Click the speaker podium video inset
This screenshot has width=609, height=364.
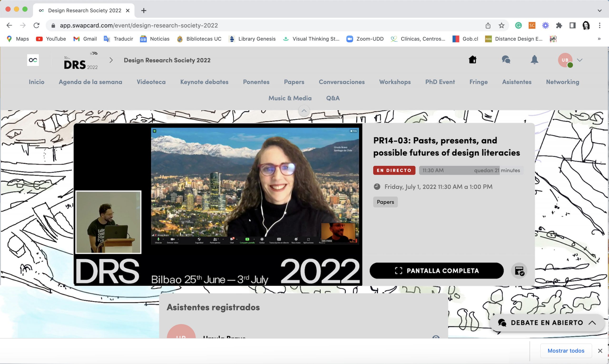point(108,222)
